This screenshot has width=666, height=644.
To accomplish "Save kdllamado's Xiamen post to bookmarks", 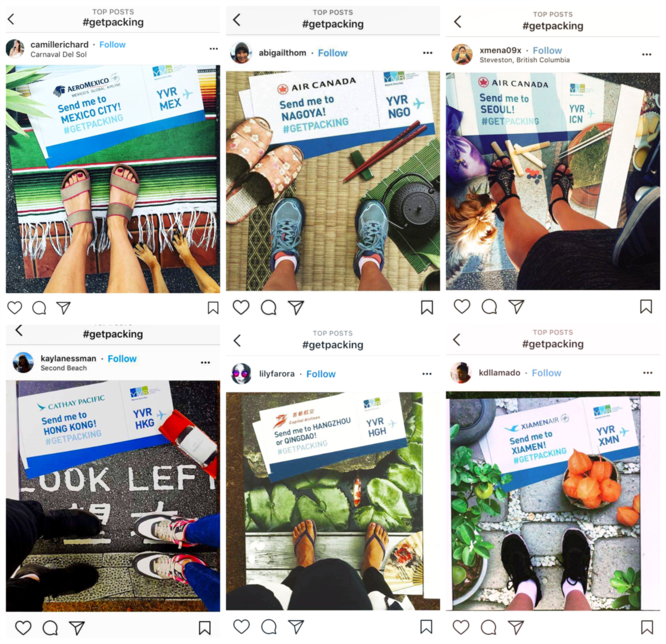I will (x=647, y=627).
